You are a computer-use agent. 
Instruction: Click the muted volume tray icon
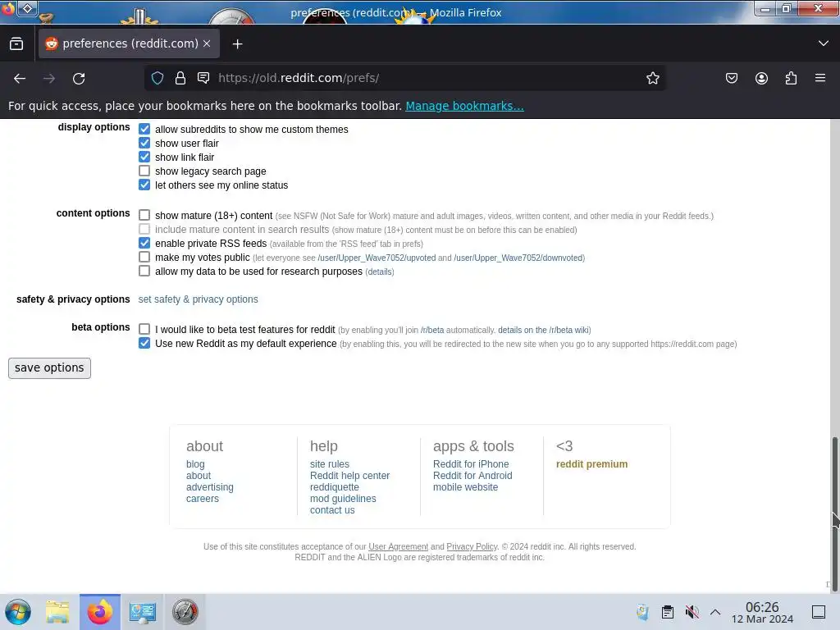692,612
